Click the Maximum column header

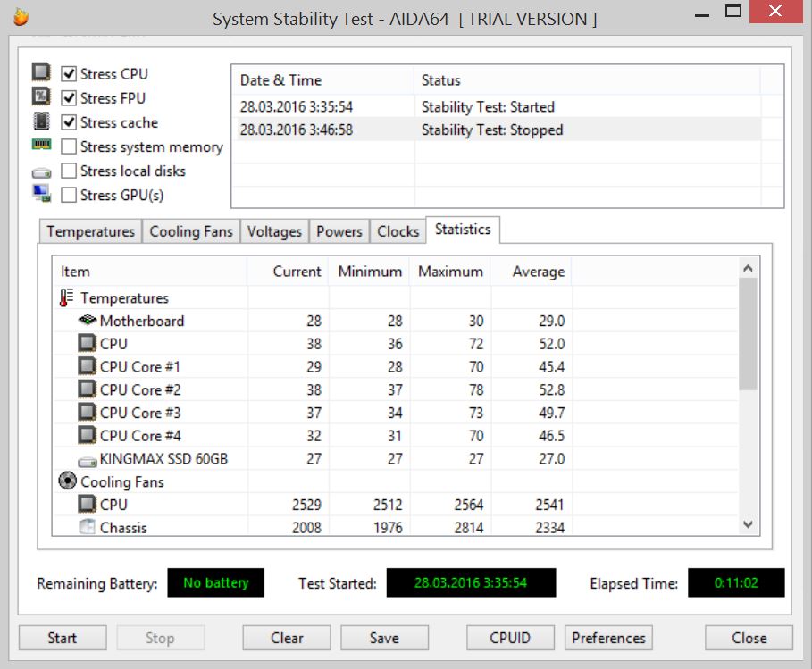(450, 272)
